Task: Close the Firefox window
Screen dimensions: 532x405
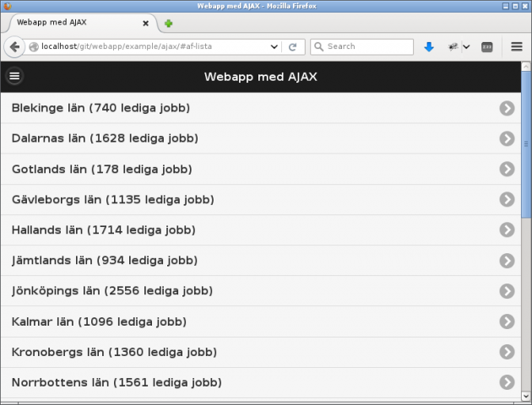Action: pos(525,6)
